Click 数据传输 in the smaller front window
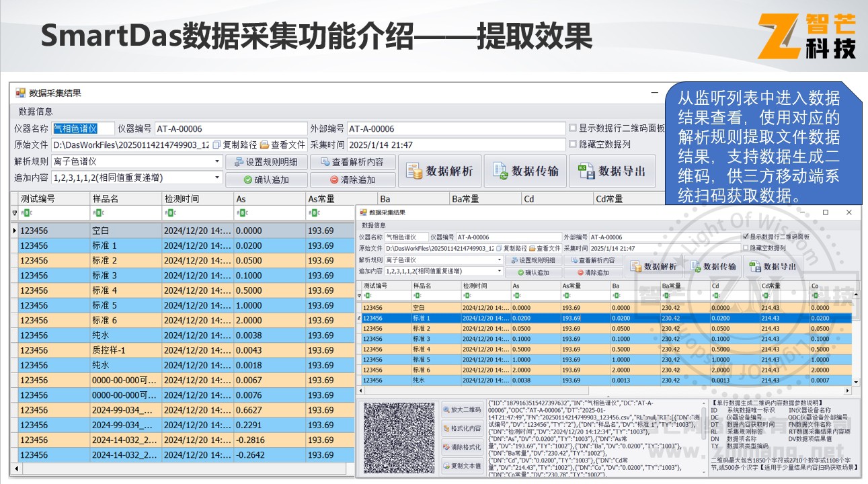 (x=712, y=266)
